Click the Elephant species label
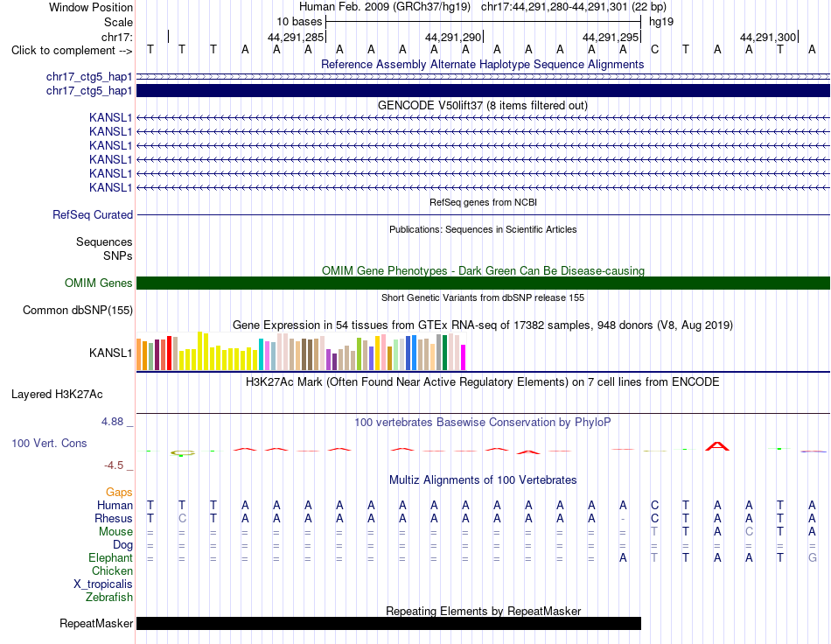 pyautogui.click(x=110, y=558)
